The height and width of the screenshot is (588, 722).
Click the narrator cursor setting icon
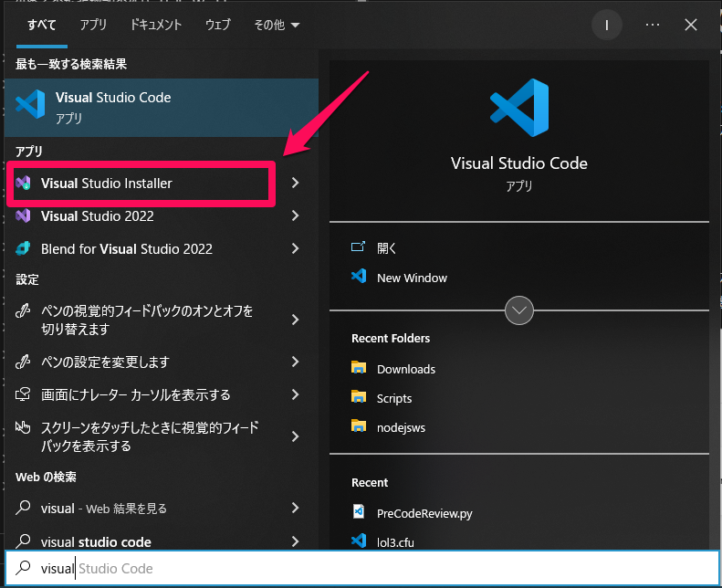click(x=23, y=394)
